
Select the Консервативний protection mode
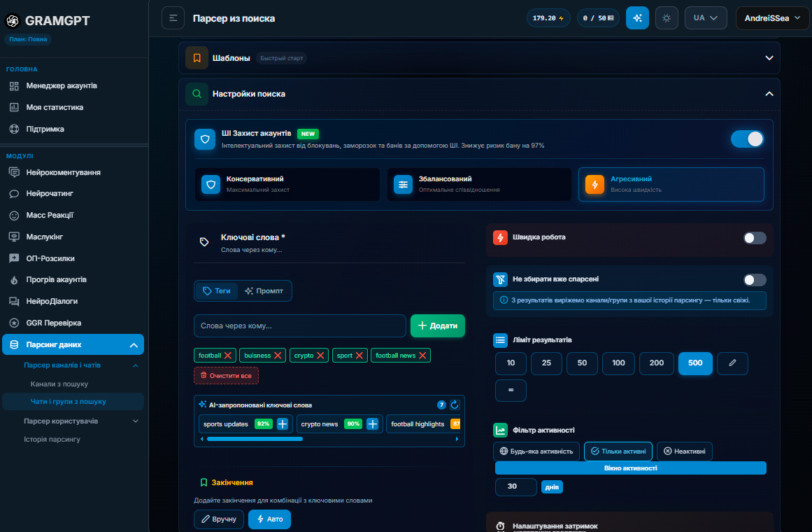coord(287,184)
